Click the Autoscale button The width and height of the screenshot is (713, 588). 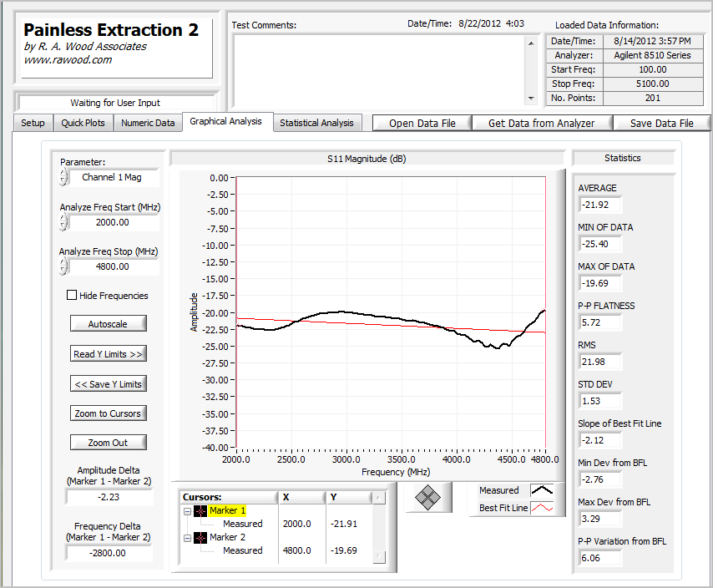click(x=109, y=324)
